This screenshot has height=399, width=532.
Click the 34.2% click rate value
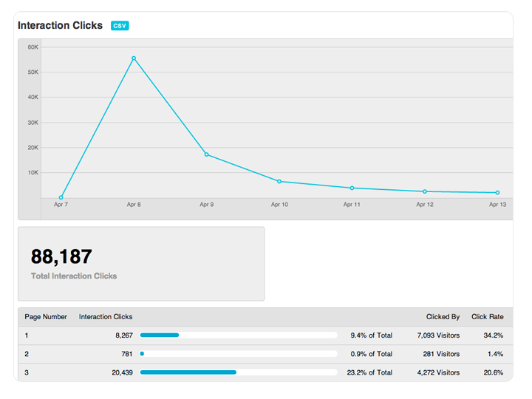tap(494, 335)
